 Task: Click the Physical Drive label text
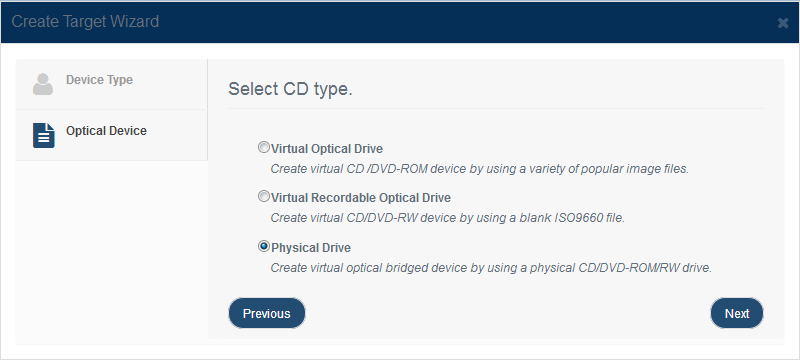311,248
